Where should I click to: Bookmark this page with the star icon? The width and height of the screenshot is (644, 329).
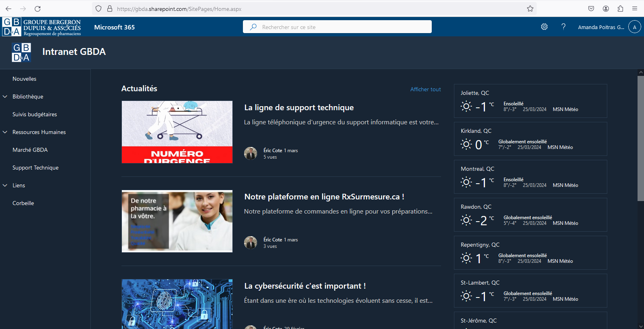tap(530, 8)
